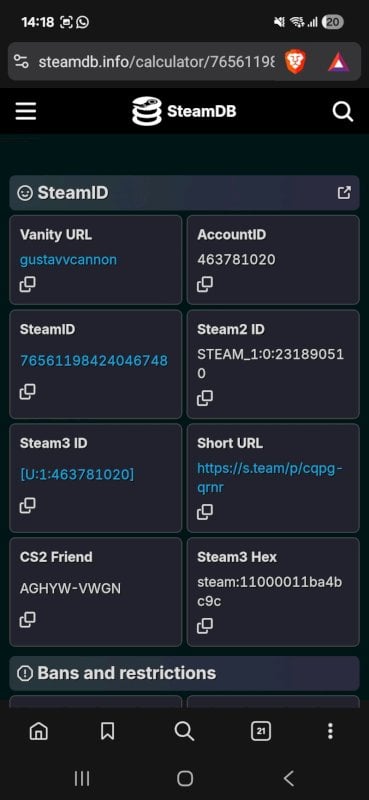Copy the Vanity URL value

click(x=28, y=284)
